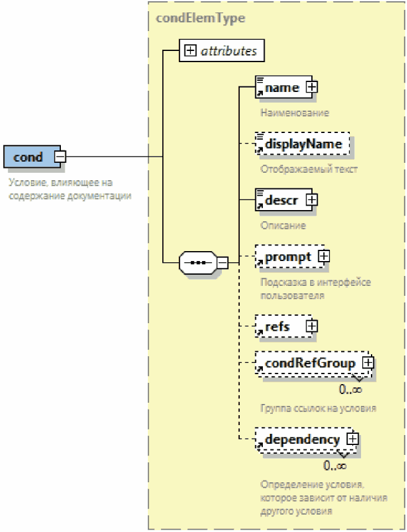Select the condRefGroup element label
The height and width of the screenshot is (532, 407).
tap(310, 363)
